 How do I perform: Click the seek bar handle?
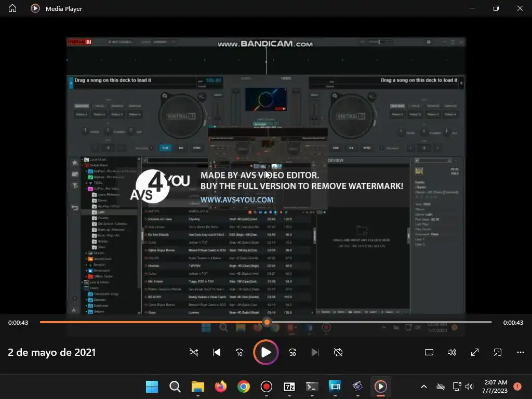point(267,322)
